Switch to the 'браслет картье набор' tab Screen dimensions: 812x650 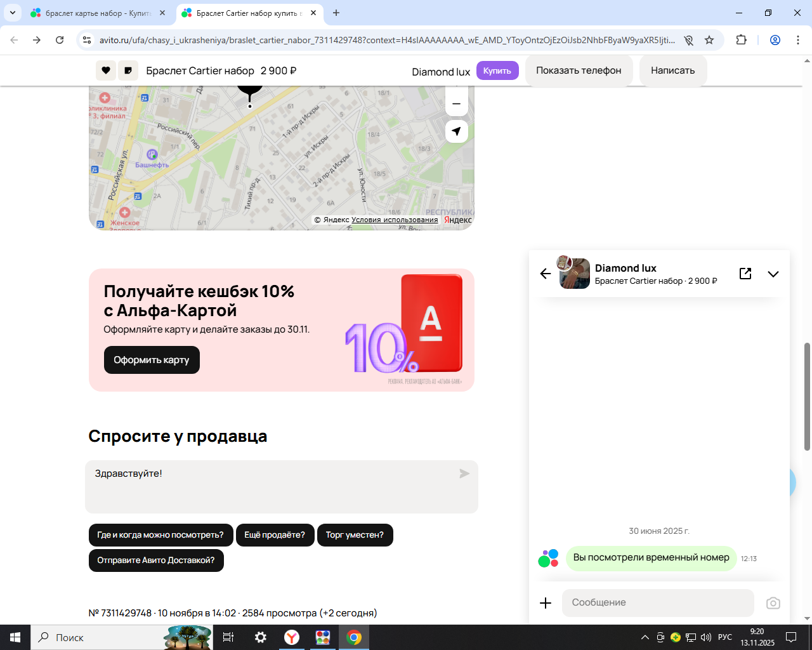(x=98, y=13)
